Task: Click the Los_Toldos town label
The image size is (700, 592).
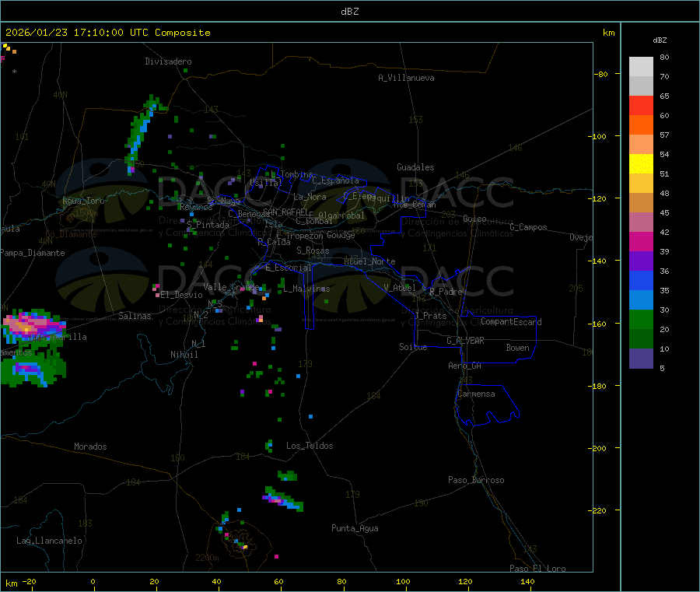Action: pyautogui.click(x=310, y=446)
